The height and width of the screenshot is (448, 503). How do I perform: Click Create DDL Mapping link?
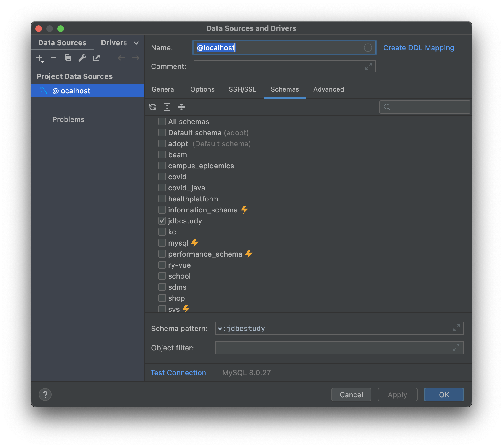(x=419, y=48)
